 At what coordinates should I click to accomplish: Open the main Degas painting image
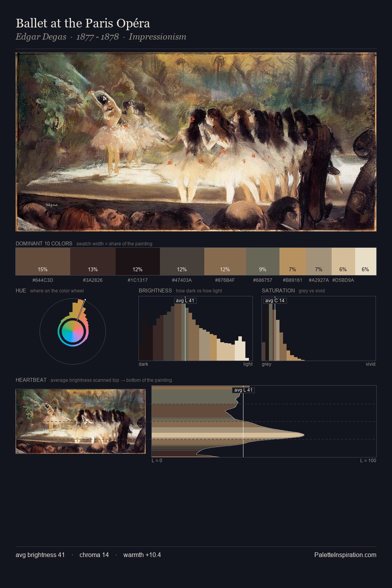click(196, 142)
